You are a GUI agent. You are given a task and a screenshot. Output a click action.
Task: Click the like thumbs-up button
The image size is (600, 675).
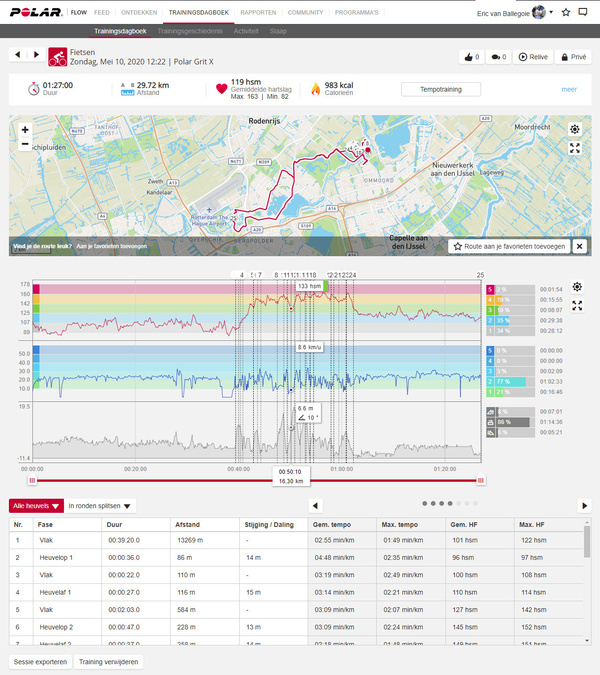(472, 57)
